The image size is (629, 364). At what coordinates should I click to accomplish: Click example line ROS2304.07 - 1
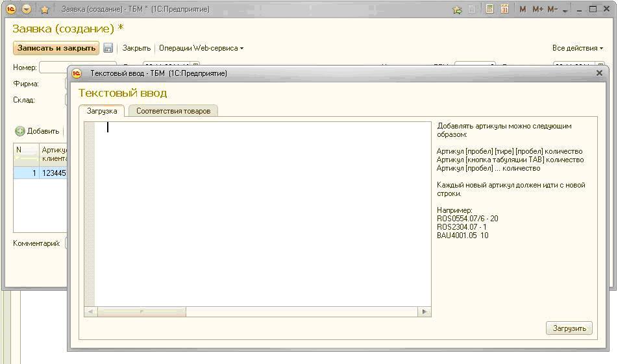462,227
